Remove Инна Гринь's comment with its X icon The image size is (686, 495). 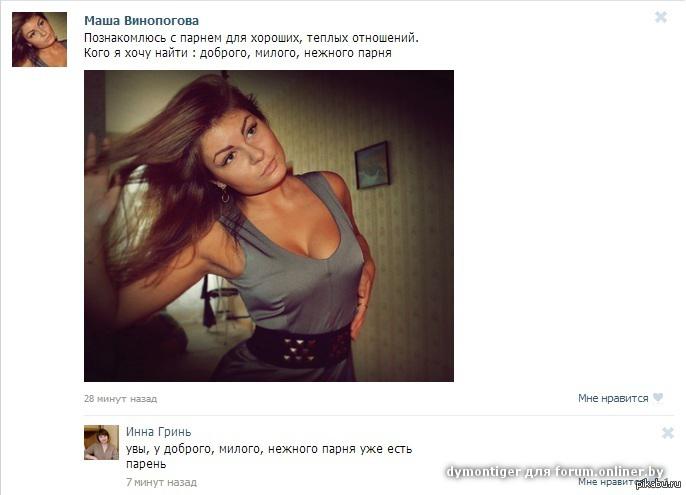click(668, 433)
